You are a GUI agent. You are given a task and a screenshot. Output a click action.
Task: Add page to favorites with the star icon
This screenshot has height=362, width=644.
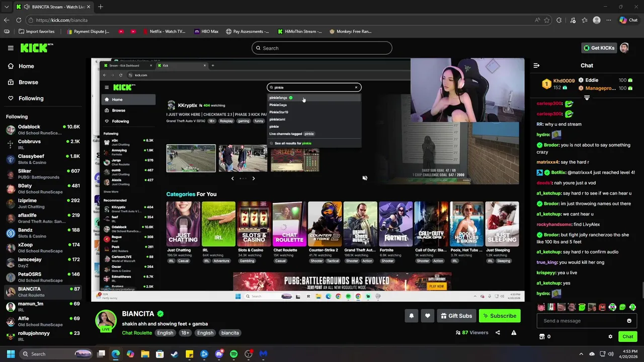pos(547,20)
